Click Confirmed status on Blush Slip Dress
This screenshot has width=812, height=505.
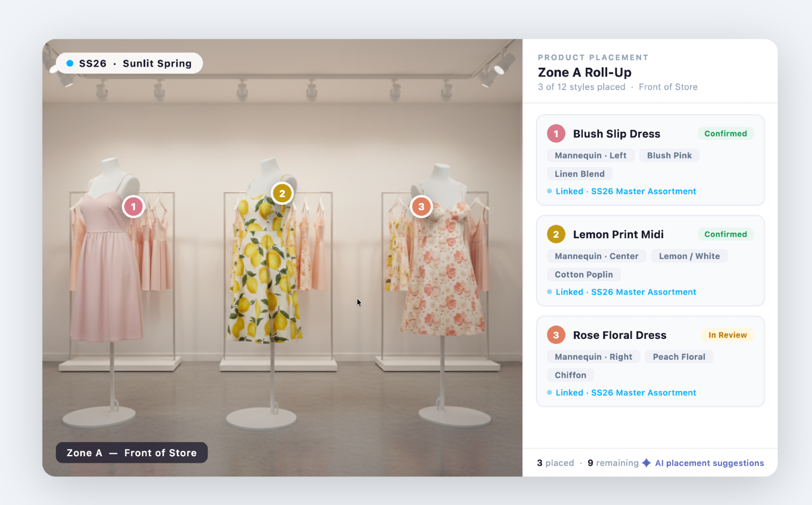725,134
